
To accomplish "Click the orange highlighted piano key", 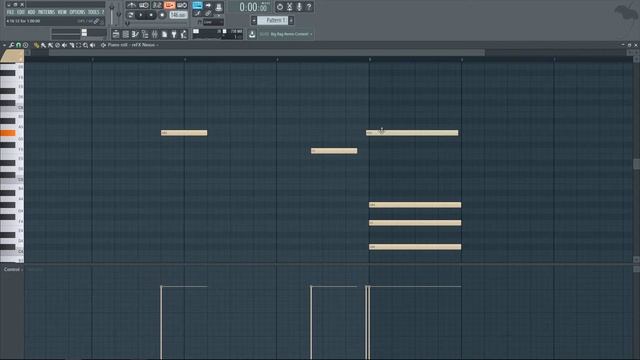I will coord(8,133).
